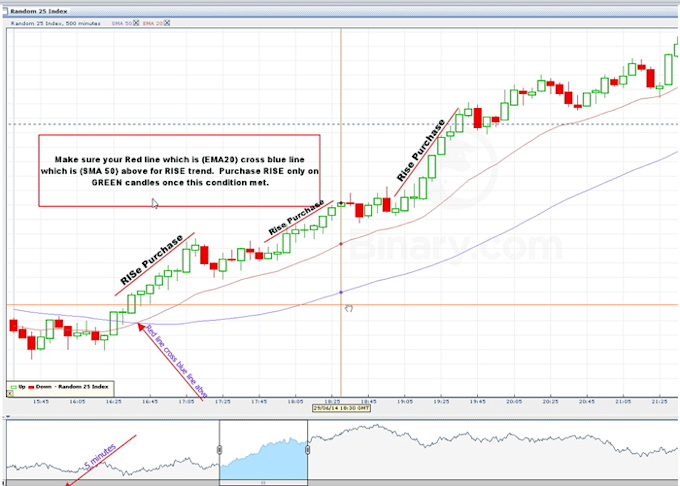The height and width of the screenshot is (486, 680).
Task: Click the 15:45 time axis label
Action: pos(41,401)
